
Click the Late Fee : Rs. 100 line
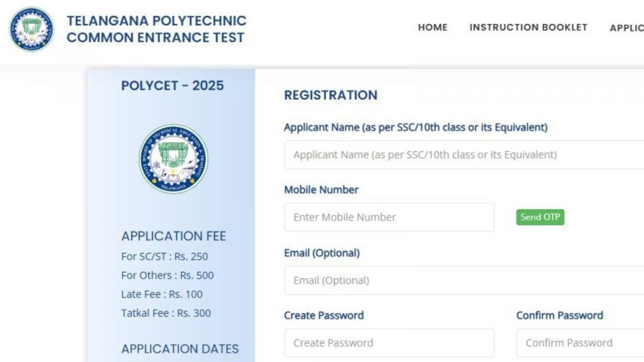(162, 294)
